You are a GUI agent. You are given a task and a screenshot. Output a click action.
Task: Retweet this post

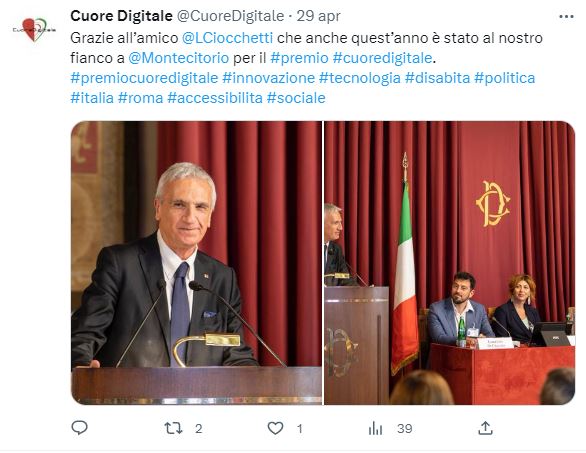[x=174, y=428]
